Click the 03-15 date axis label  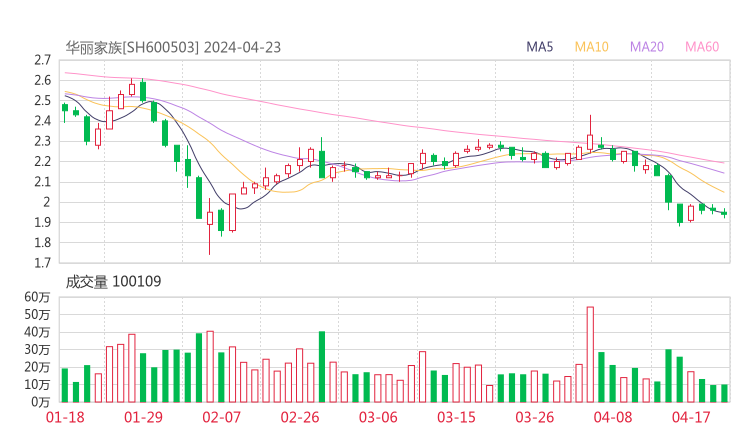[456, 417]
